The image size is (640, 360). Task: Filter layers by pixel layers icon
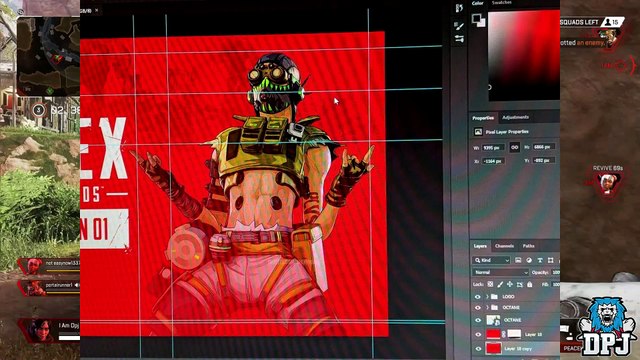518,260
